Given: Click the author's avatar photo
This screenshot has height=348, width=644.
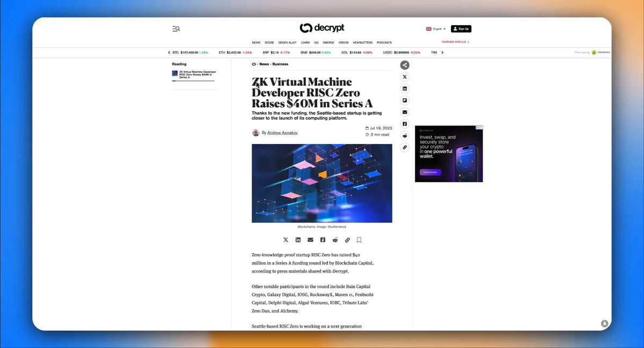Looking at the screenshot, I should (256, 132).
